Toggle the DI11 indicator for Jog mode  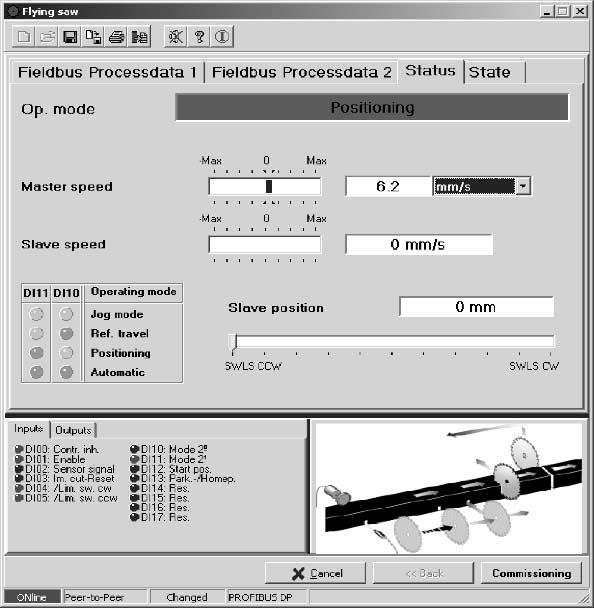point(36,314)
